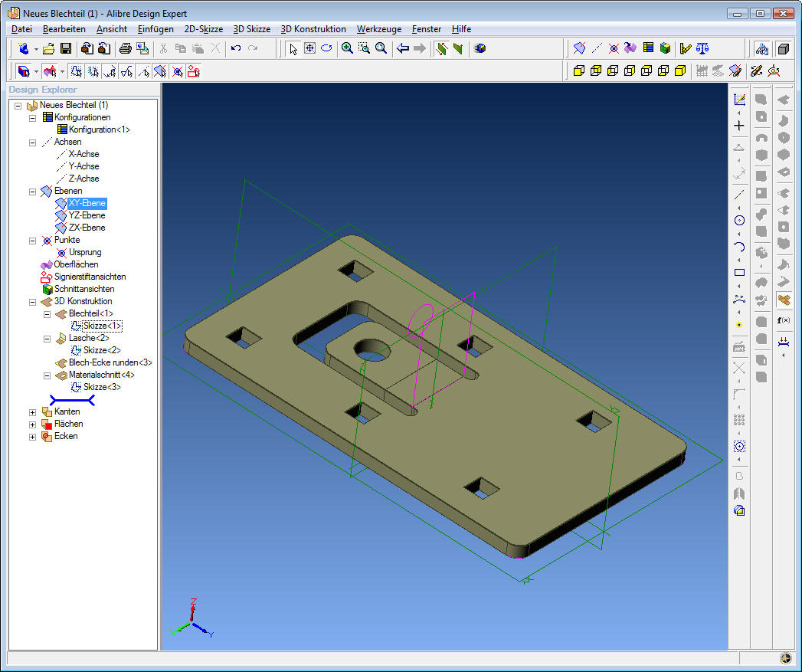Screen dimensions: 802x672
Task: Click the zoom in magnifier
Action: pos(347,48)
